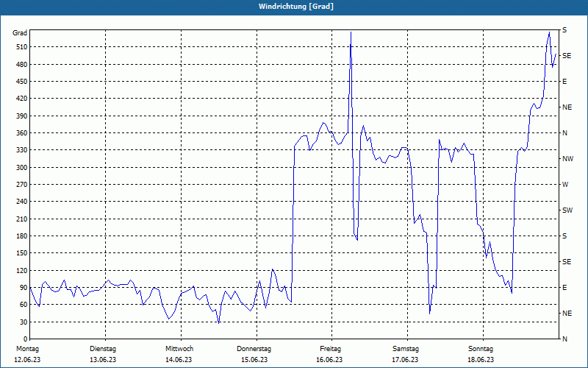Click the 300 degree axis label
Viewport: 588px width, 368px height.
click(x=22, y=167)
